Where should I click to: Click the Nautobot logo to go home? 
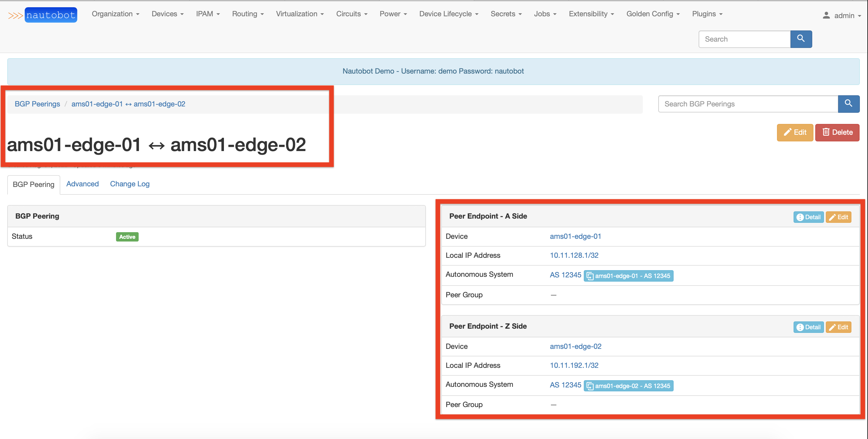tap(51, 14)
